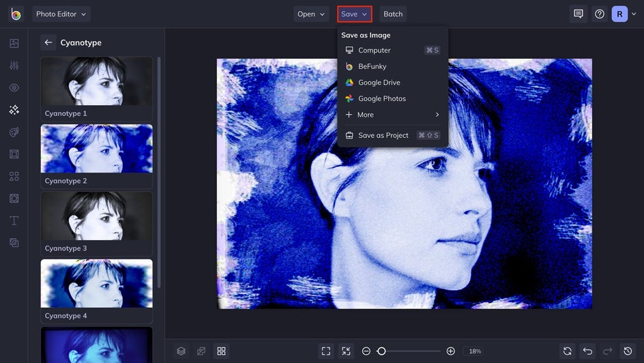Toggle the grid view icon
The image size is (644, 363).
[221, 351]
